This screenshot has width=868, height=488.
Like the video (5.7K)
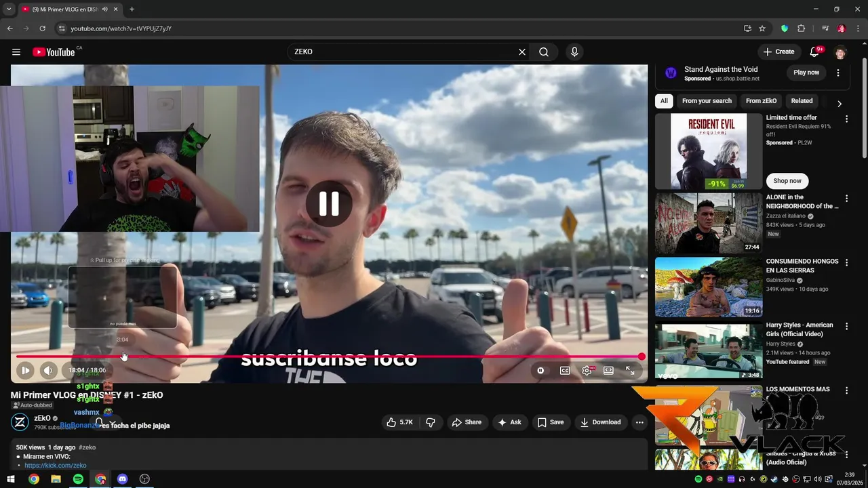click(x=399, y=422)
